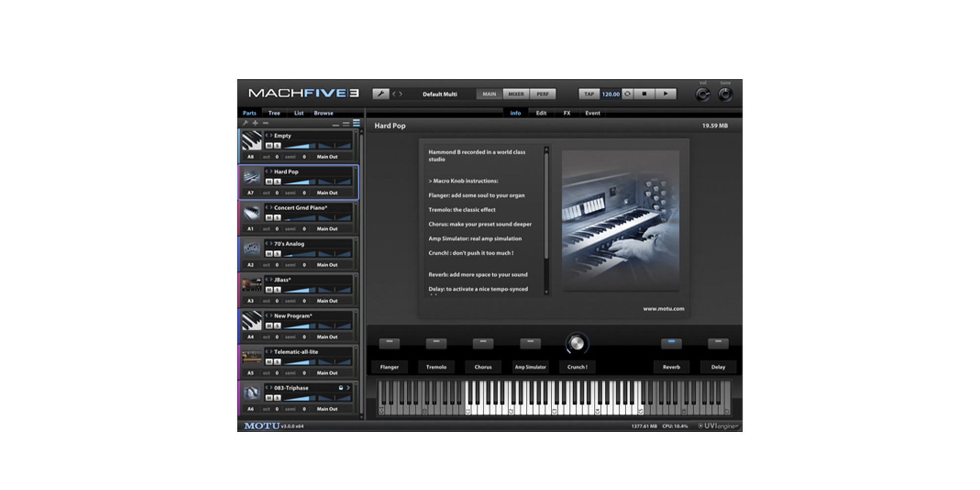Open the Browse tab
Screen dimensions: 980x490
point(323,113)
